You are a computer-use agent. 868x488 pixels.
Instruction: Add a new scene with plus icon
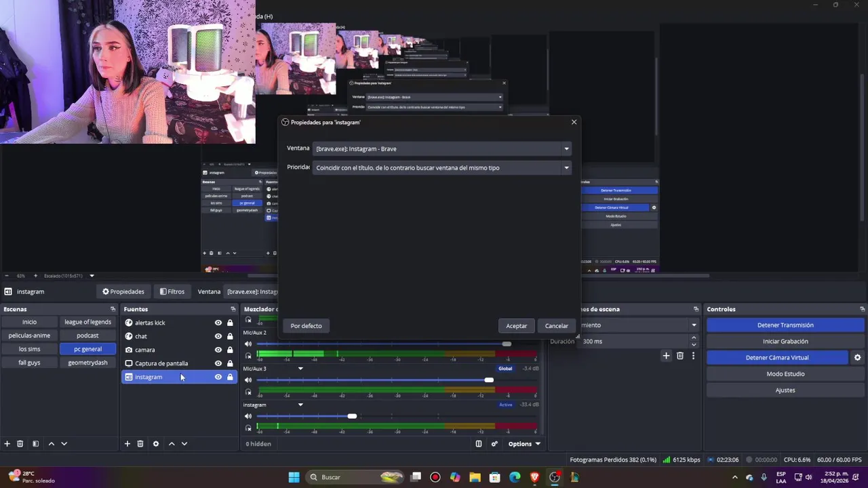pyautogui.click(x=7, y=444)
